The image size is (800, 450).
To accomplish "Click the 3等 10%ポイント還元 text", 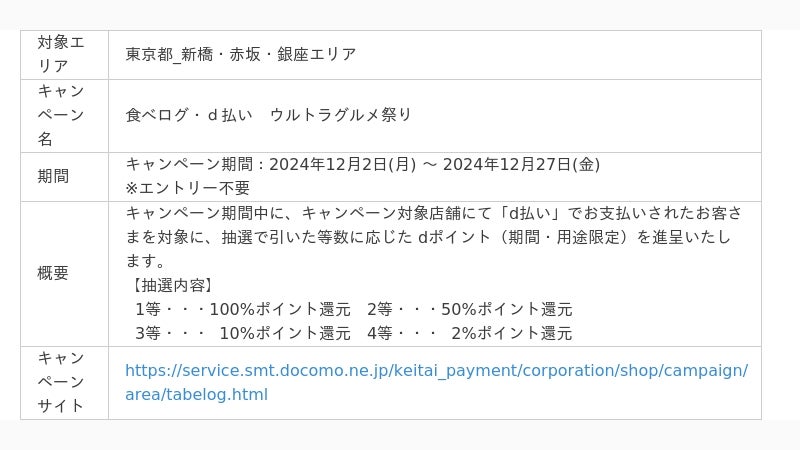I will tap(243, 333).
